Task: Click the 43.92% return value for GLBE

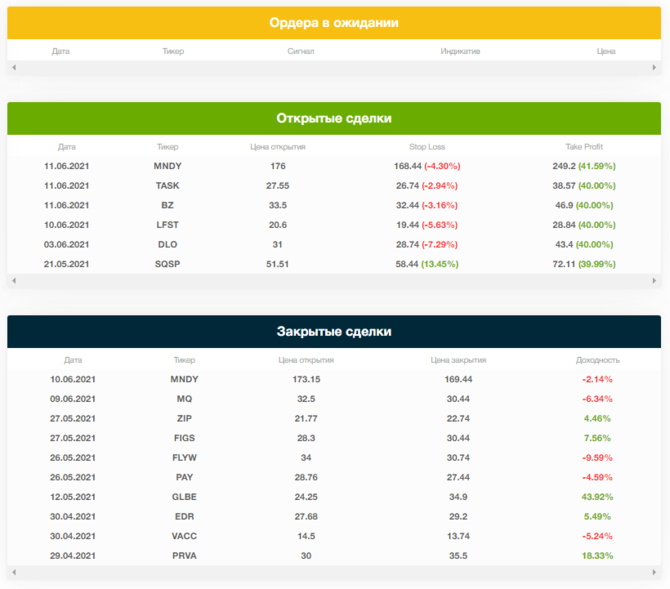Action: click(597, 497)
